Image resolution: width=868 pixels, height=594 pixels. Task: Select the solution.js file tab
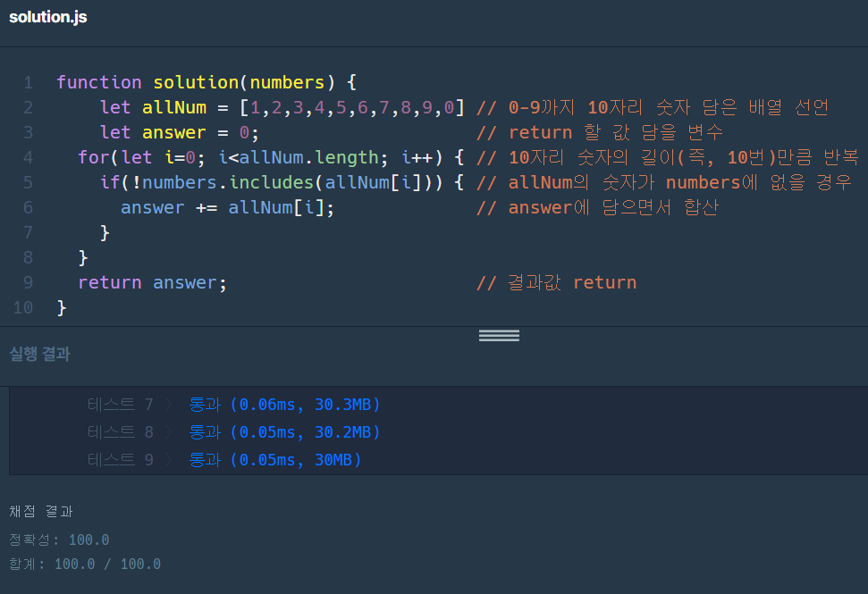[x=48, y=17]
